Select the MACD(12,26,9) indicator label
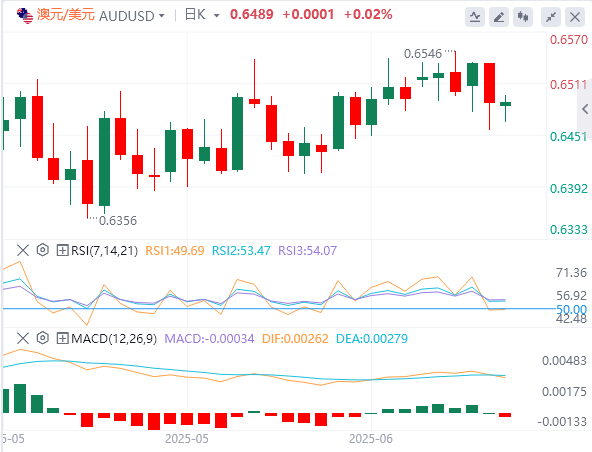 [114, 338]
